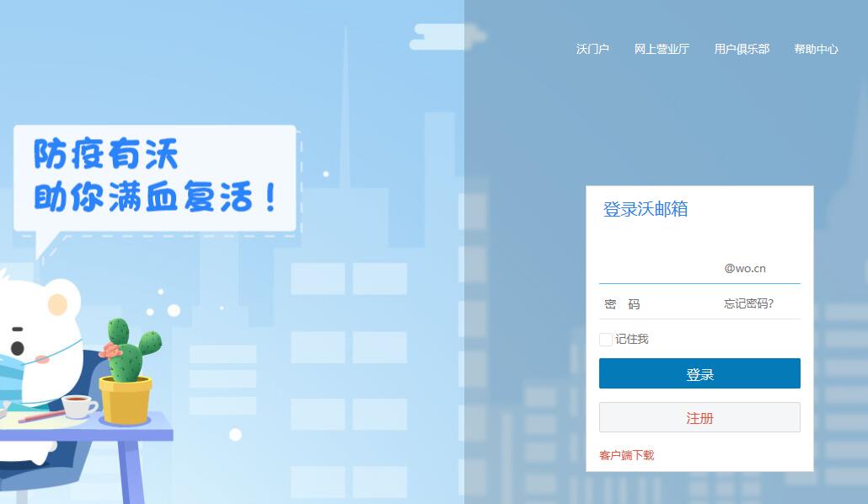
Task: Open the 客户端下载 link
Action: (x=627, y=455)
